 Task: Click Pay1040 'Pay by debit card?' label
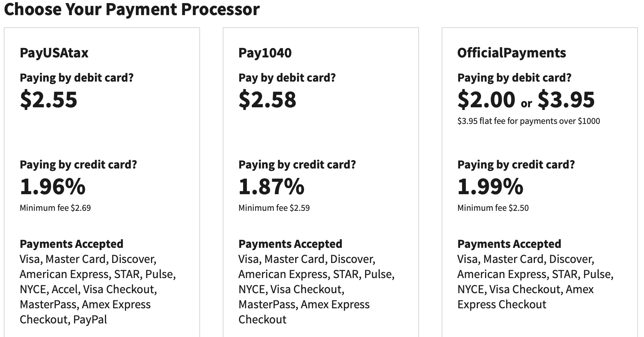tap(287, 78)
